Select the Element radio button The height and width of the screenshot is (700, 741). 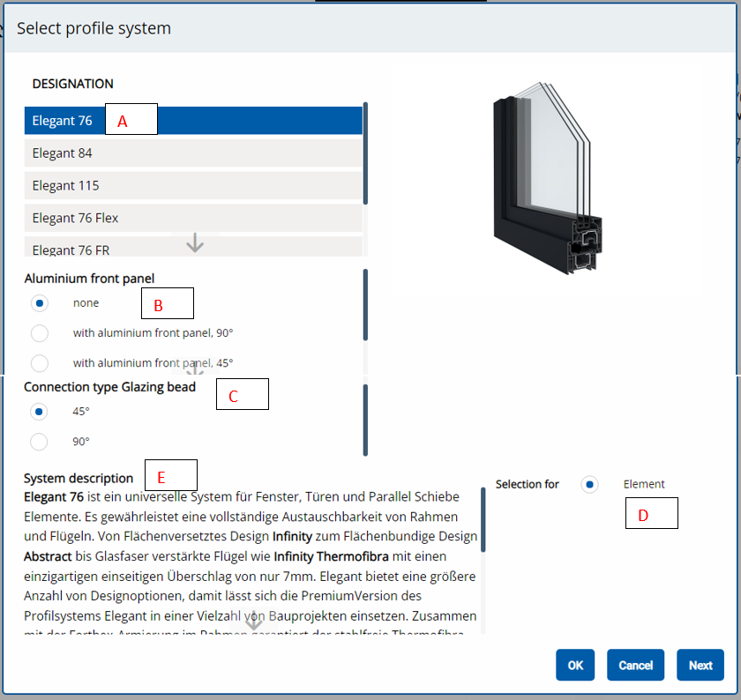coord(590,484)
